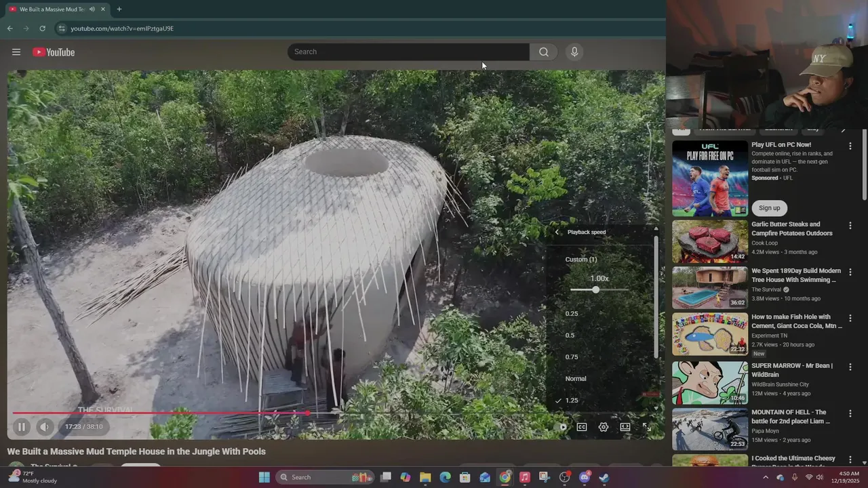
Task: Go back from the Playback speed menu
Action: (x=557, y=232)
